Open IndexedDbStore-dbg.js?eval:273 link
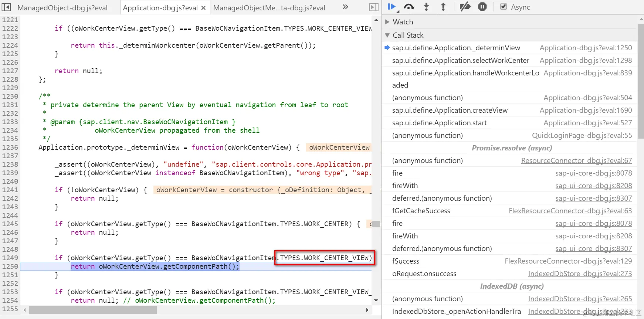 click(x=580, y=274)
